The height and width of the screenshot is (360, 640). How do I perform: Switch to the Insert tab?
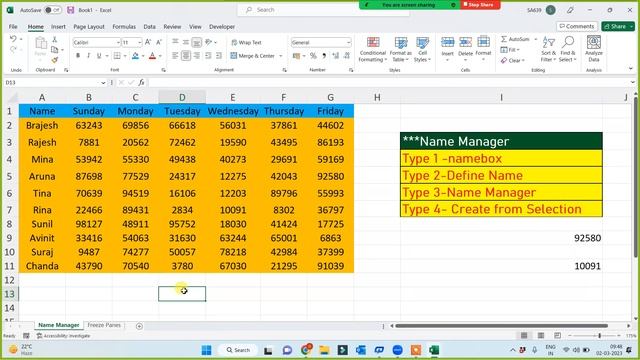[58, 27]
